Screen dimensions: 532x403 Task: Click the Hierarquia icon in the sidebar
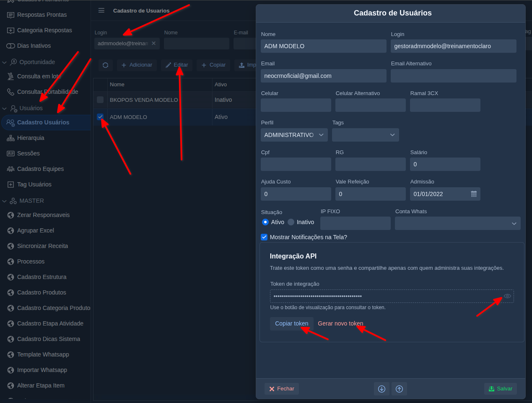[10, 138]
